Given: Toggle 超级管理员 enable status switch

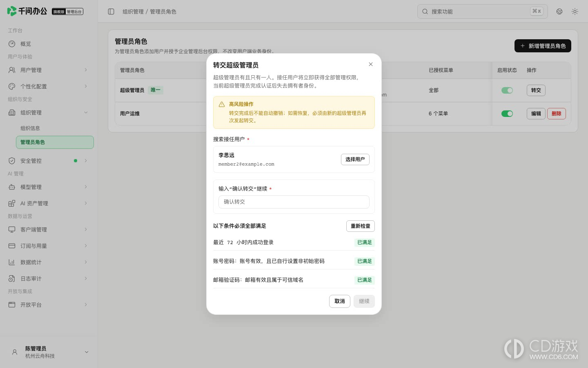Looking at the screenshot, I should coord(507,90).
